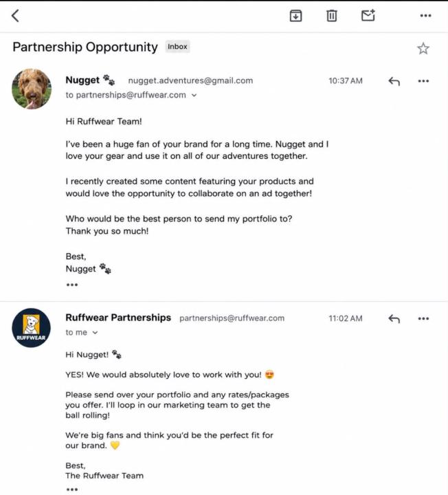The image size is (448, 495).
Task: Show trimmed content under Nugget's signature
Action: (72, 285)
